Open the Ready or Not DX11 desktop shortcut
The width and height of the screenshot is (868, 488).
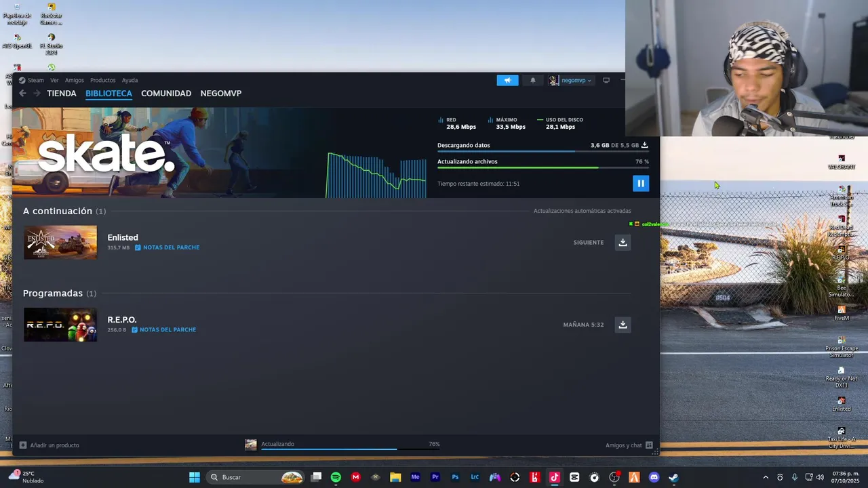842,377
